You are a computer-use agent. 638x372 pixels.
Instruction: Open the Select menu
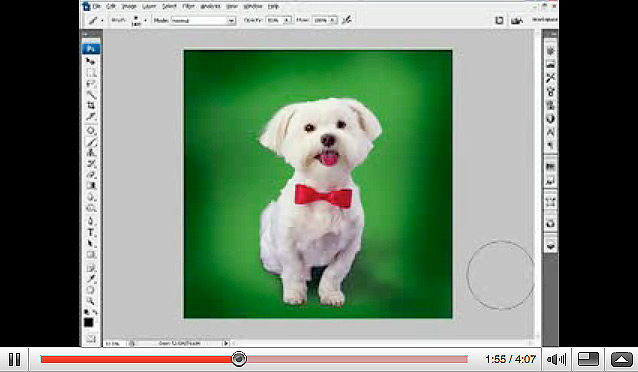point(169,7)
